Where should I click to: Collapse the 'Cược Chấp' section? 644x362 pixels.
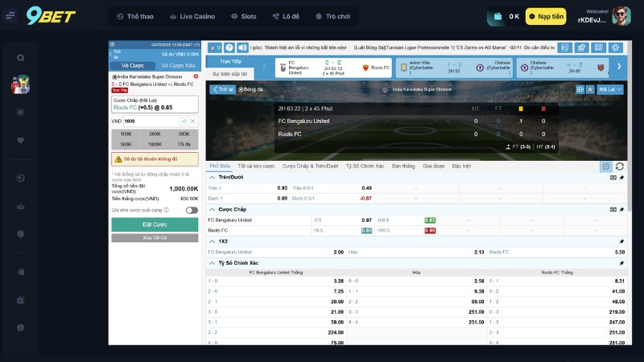coord(213,209)
